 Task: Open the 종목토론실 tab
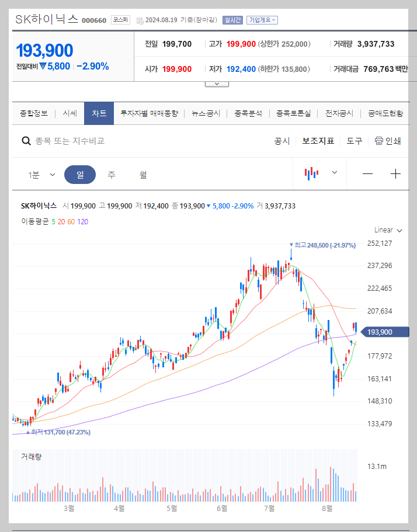pyautogui.click(x=293, y=114)
